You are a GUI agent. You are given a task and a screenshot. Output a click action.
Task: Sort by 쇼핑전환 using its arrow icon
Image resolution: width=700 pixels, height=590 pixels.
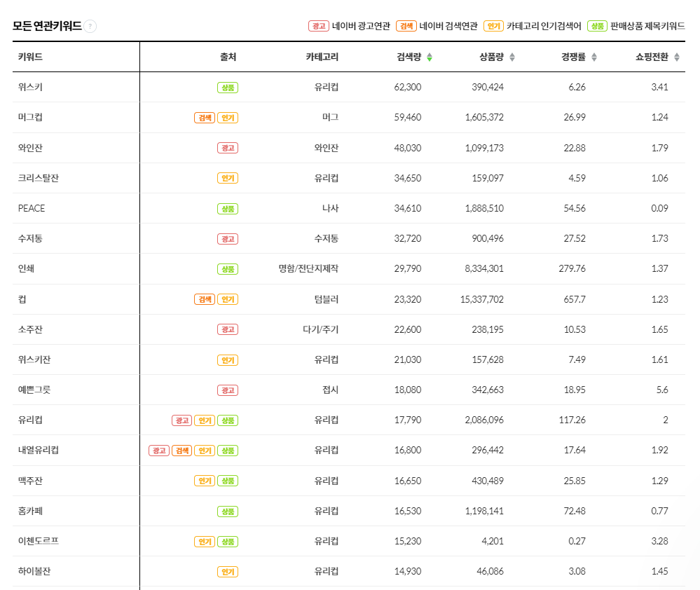pos(677,57)
